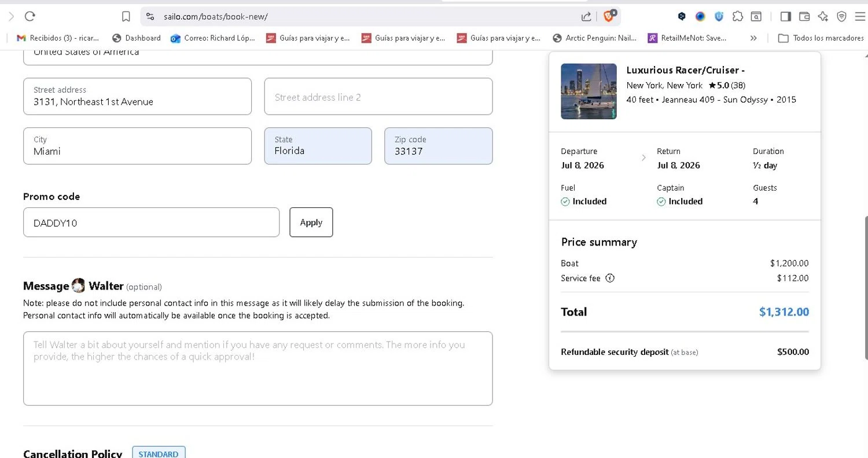Viewport: 868px width, 458px height.
Task: Click the Cancellation Policy heading
Action: click(x=72, y=453)
